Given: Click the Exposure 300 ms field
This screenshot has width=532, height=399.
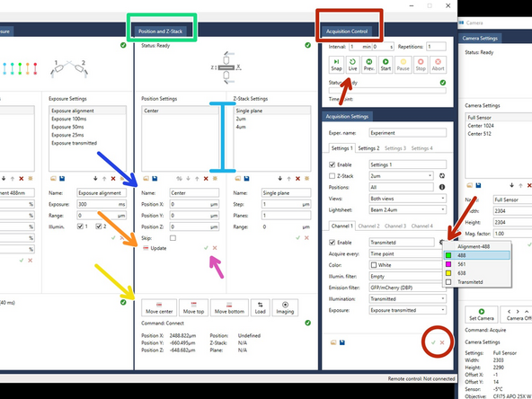Looking at the screenshot, I should click(x=102, y=204).
